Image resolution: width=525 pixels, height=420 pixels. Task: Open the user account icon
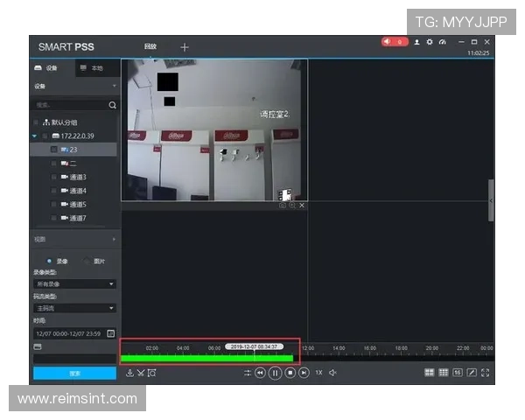click(416, 42)
